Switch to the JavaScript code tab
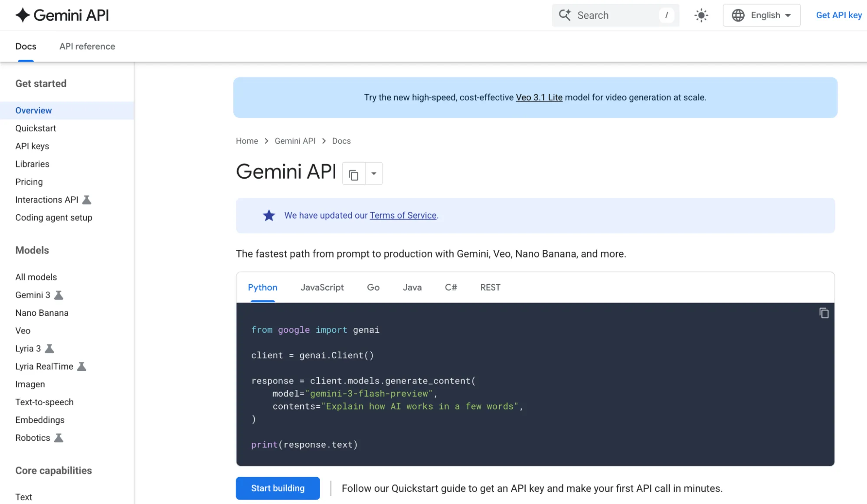 point(322,287)
